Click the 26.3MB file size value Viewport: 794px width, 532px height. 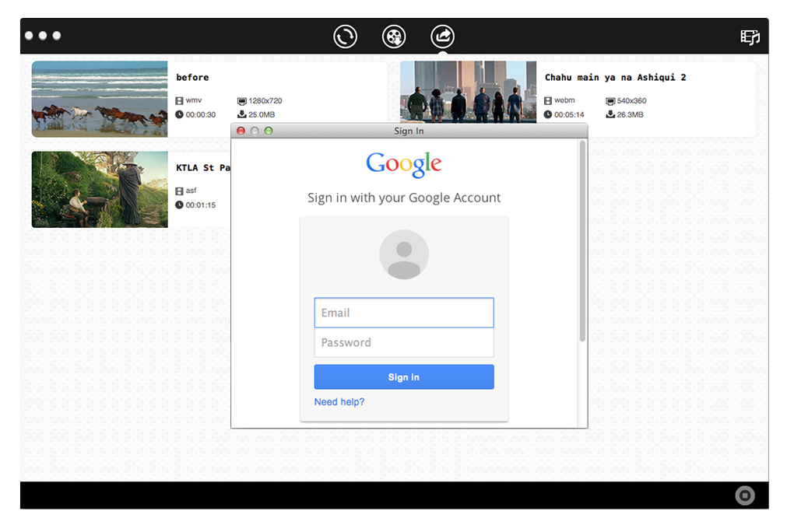631,114
